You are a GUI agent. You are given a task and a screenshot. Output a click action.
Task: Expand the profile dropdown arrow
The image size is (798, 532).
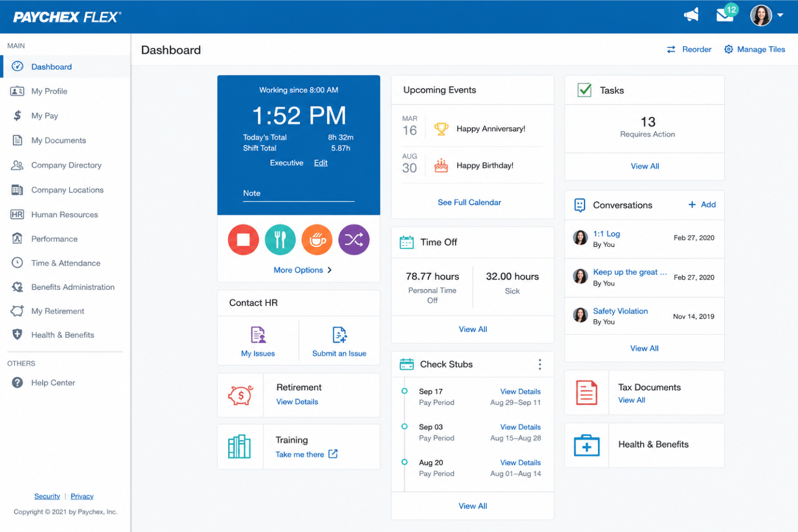click(x=780, y=15)
